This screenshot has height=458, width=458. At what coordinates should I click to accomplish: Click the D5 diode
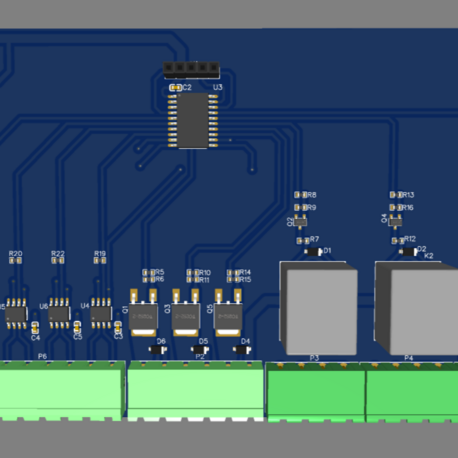(x=200, y=350)
